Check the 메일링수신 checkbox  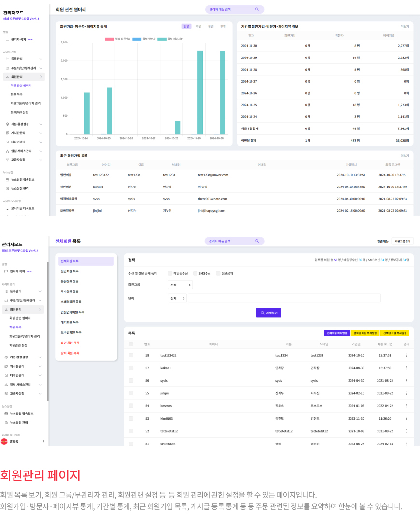tap(170, 273)
